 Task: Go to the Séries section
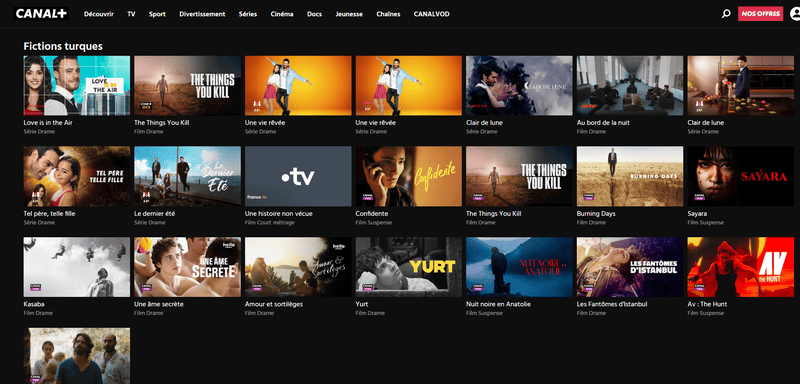pyautogui.click(x=248, y=14)
